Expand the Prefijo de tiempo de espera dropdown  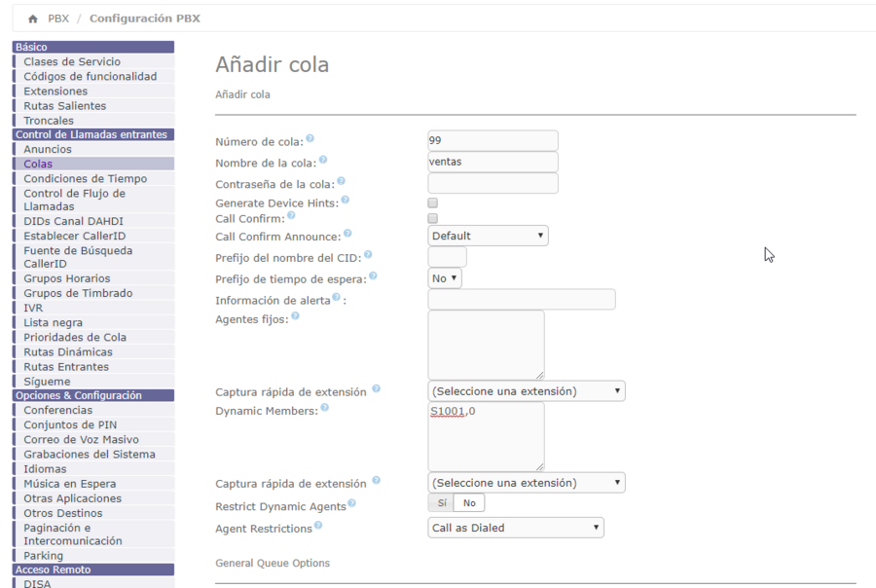click(445, 278)
